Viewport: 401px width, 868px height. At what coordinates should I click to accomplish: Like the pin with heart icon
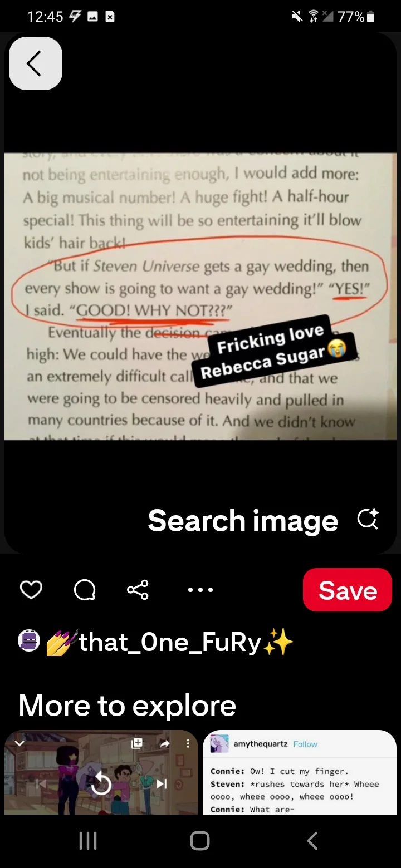(31, 590)
